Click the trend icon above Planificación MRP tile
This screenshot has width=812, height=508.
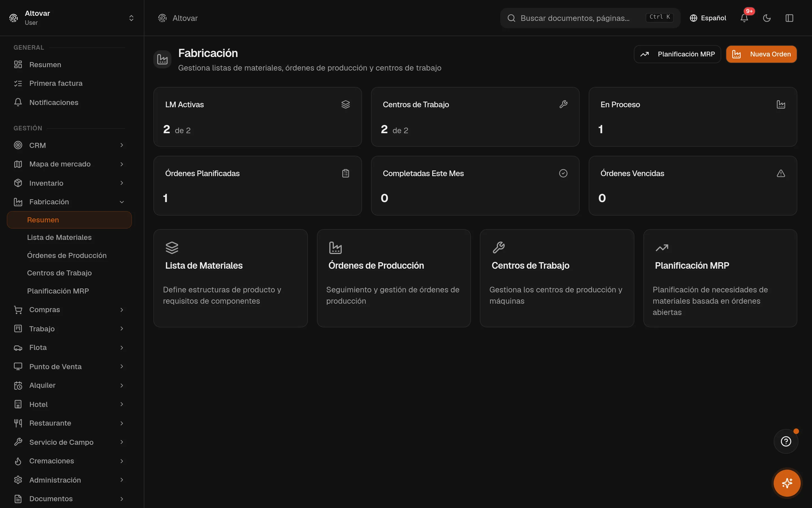(662, 248)
